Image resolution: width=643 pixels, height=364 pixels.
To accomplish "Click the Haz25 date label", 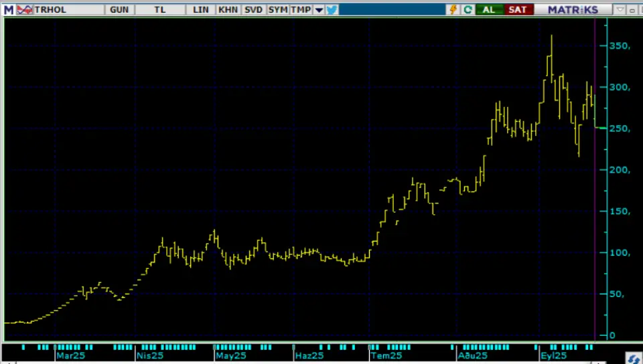I will tap(309, 356).
